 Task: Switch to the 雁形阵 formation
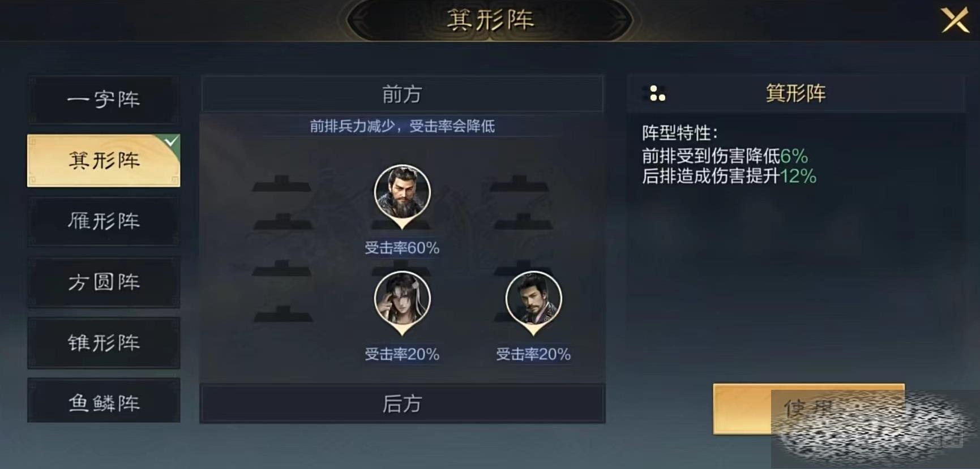pyautogui.click(x=104, y=221)
